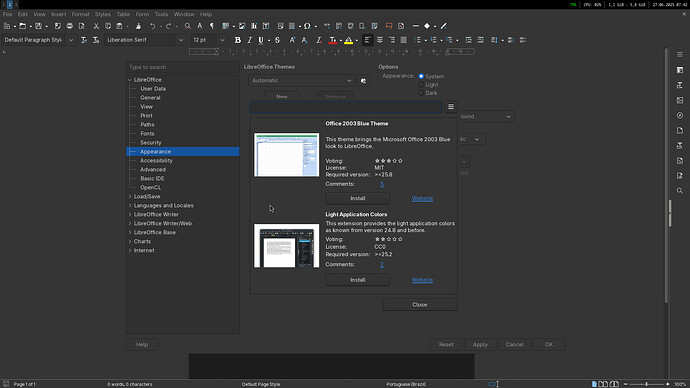Open the Automatic themes dropdown
The image size is (690, 388).
pyautogui.click(x=302, y=81)
